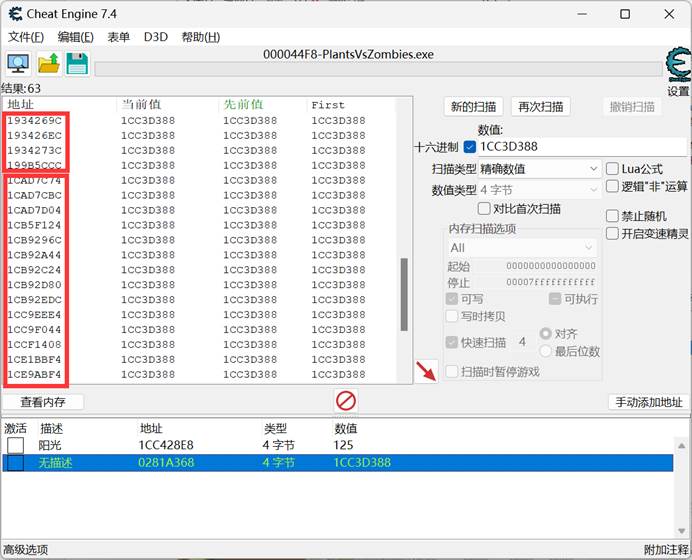Save table with the floppy disk icon

tap(78, 64)
